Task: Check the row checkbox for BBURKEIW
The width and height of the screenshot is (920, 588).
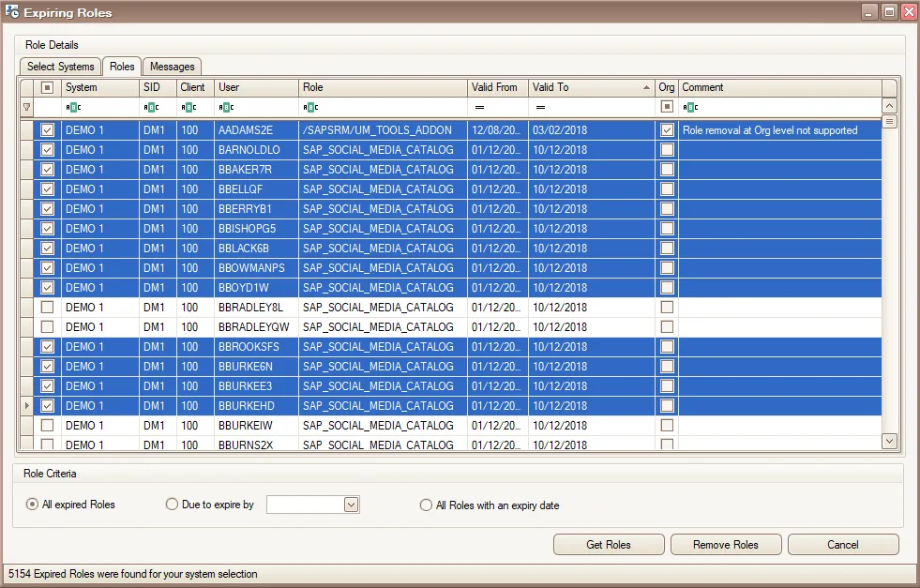Action: (48, 426)
